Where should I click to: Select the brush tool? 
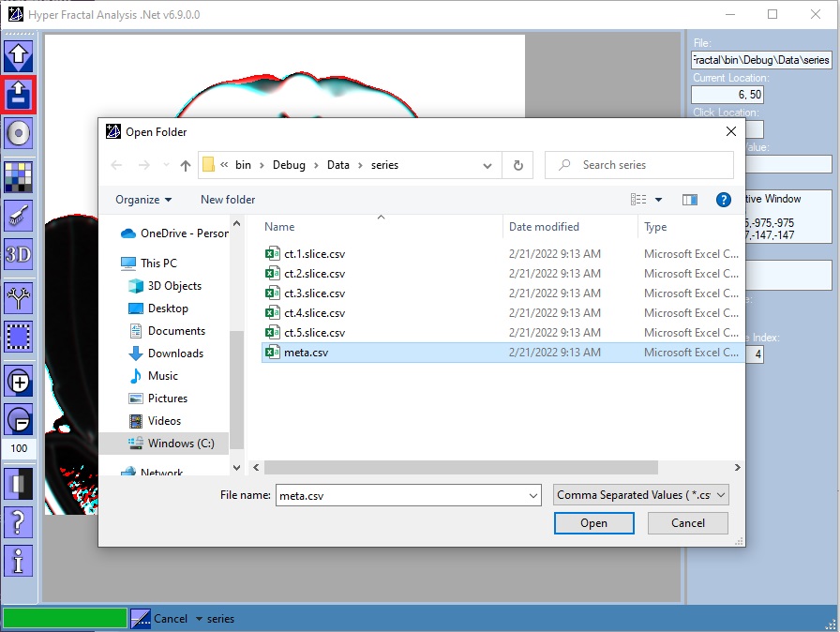(19, 214)
